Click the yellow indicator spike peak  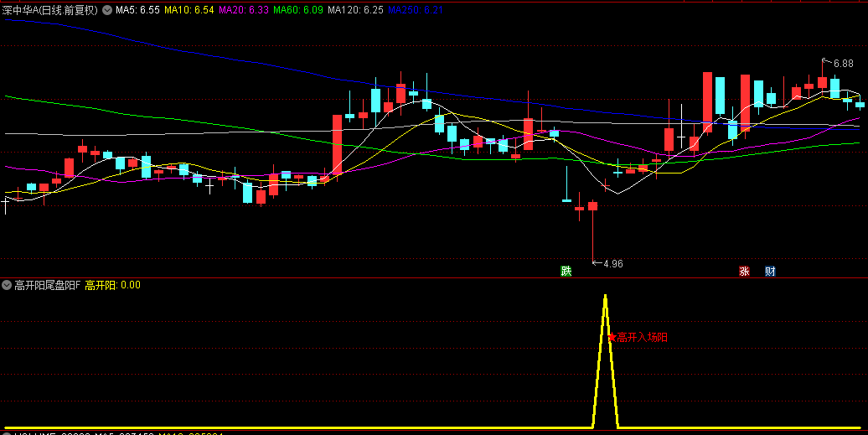pyautogui.click(x=605, y=296)
